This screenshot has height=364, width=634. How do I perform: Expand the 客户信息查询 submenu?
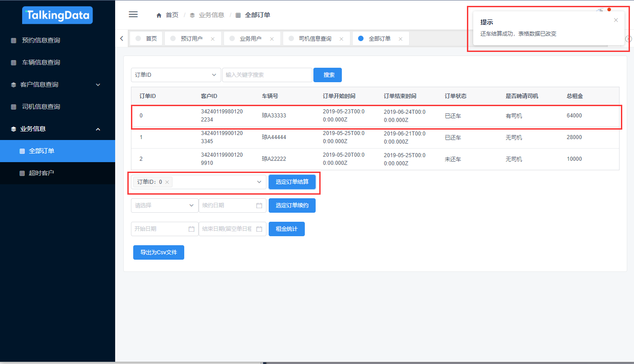pos(57,84)
